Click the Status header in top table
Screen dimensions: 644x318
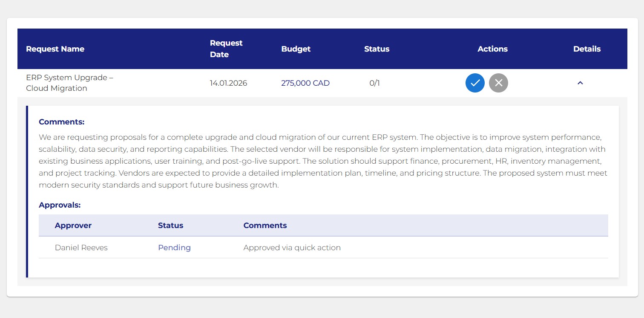377,49
